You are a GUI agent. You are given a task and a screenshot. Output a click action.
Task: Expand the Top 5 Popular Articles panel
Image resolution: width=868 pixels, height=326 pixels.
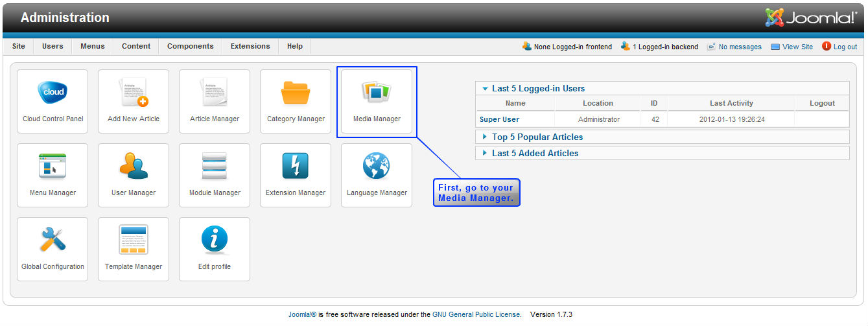[663, 137]
